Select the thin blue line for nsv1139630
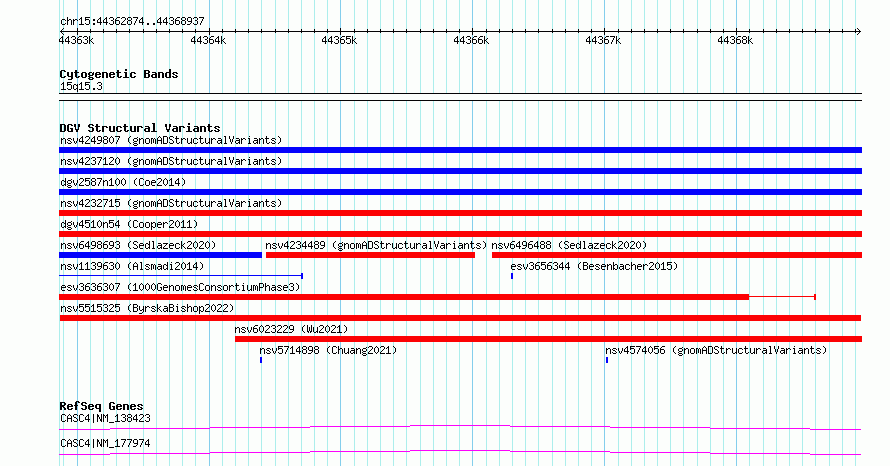Screen dimensions: 890x466 pyautogui.click(x=181, y=276)
